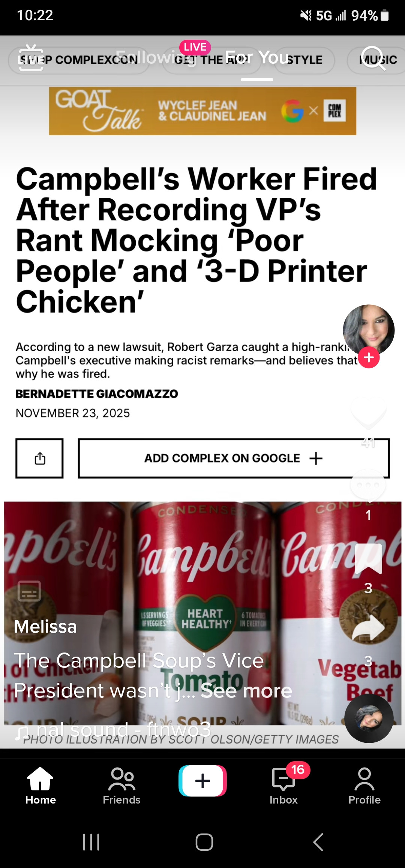Tap Android back navigation arrow
Screen dimensions: 405x868
318,842
